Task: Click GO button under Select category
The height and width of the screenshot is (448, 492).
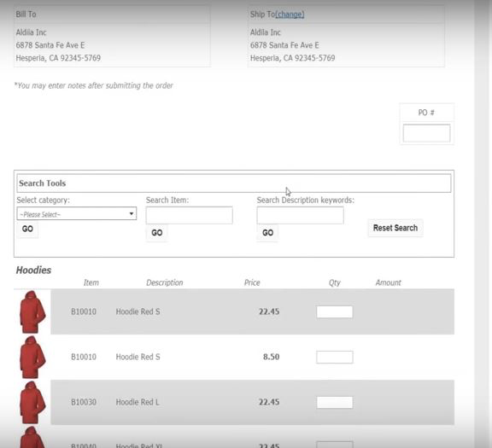Action: [27, 229]
